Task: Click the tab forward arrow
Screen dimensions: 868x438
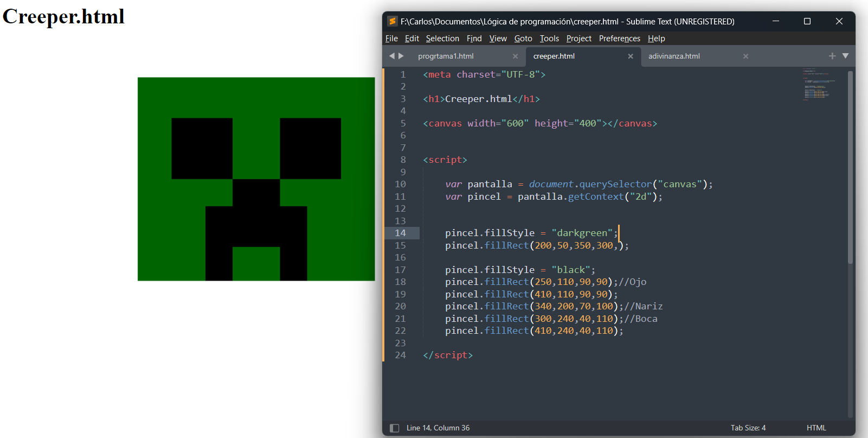Action: coord(401,56)
